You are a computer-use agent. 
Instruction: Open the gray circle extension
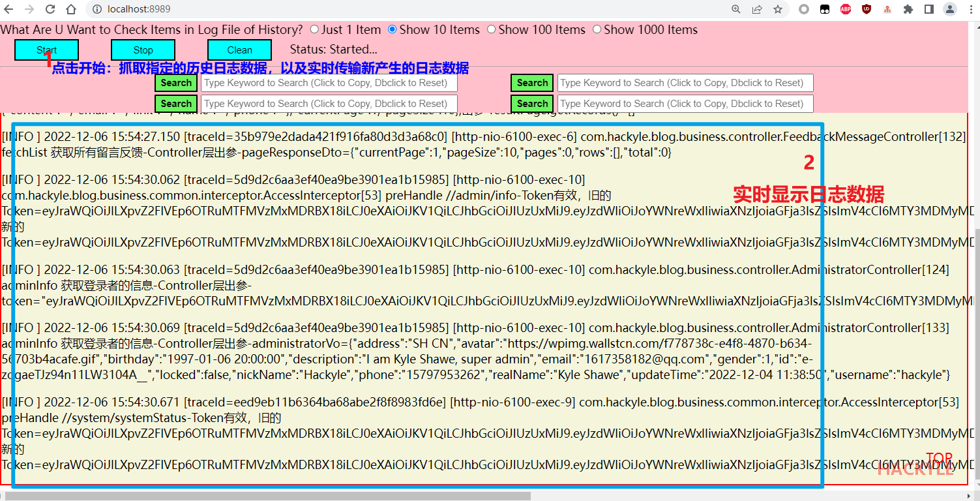804,9
